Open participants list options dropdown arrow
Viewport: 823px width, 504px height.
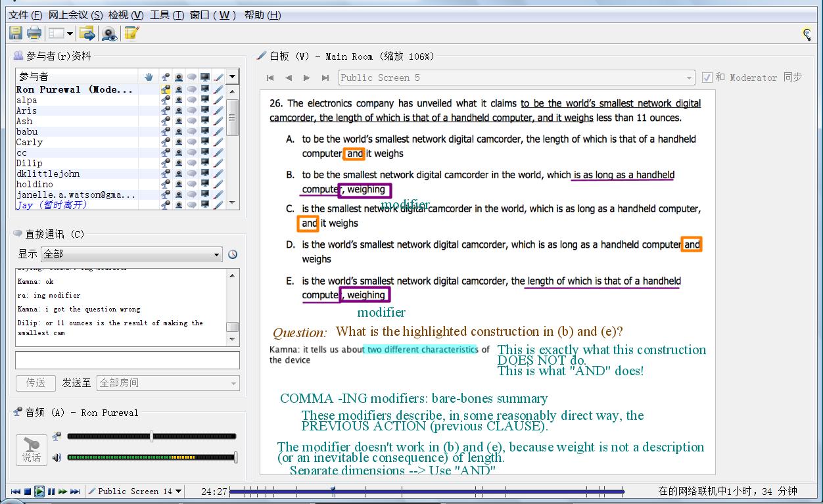point(232,77)
